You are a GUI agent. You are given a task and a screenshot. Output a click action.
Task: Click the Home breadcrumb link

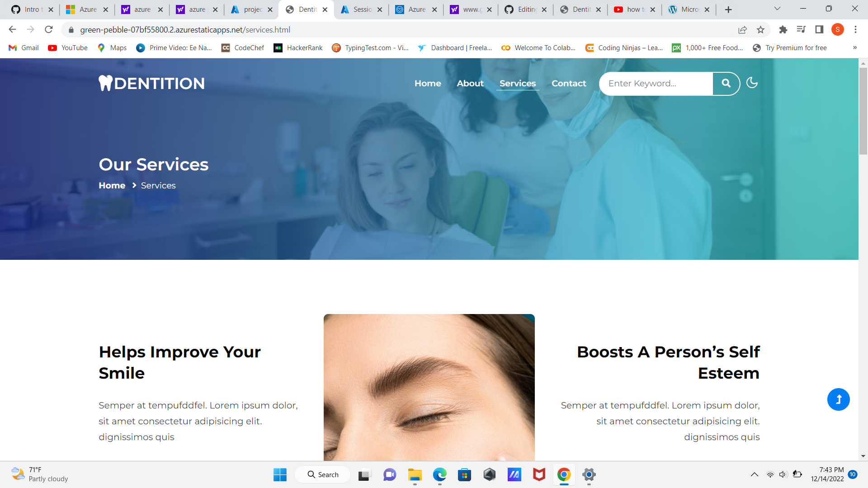[x=112, y=186]
